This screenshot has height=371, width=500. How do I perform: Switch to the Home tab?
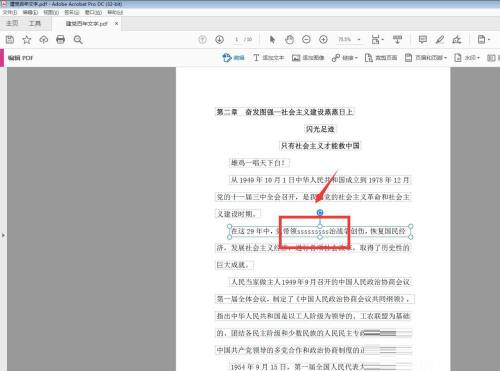(x=12, y=23)
